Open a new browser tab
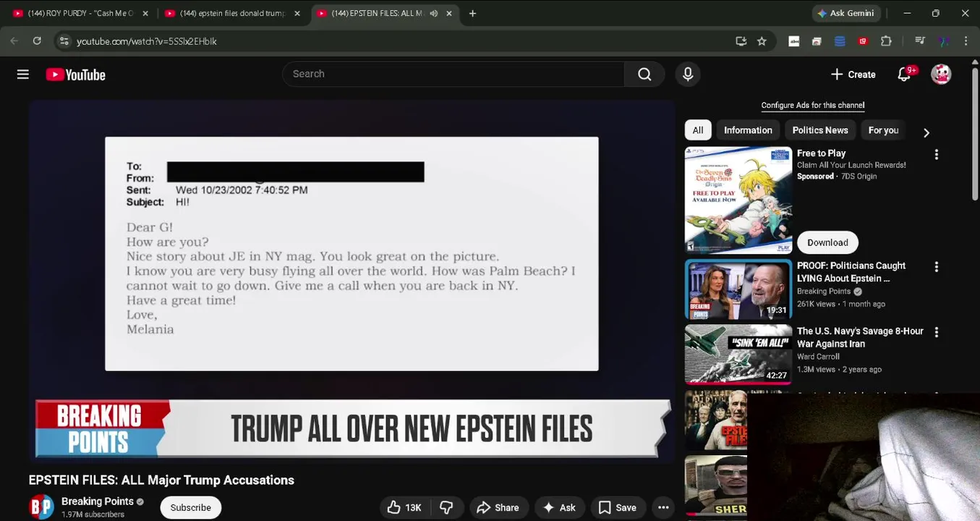980x521 pixels. coord(472,13)
